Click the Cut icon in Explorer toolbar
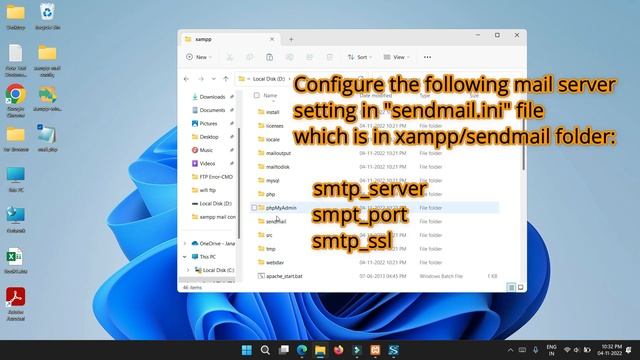The image size is (640, 360). [x=230, y=57]
